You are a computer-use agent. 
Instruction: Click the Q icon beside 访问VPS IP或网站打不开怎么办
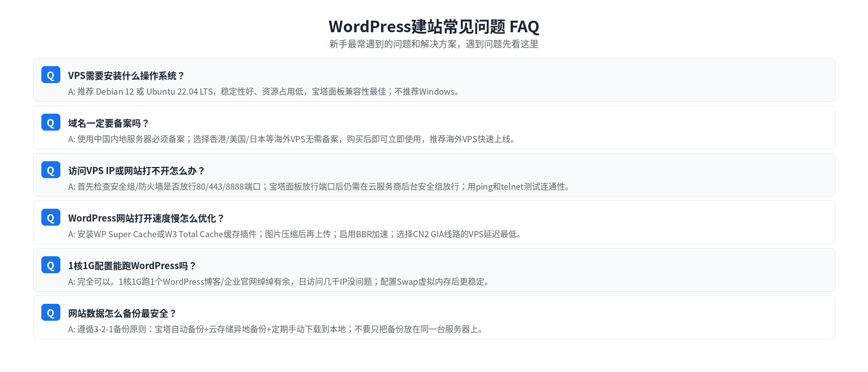[51, 170]
